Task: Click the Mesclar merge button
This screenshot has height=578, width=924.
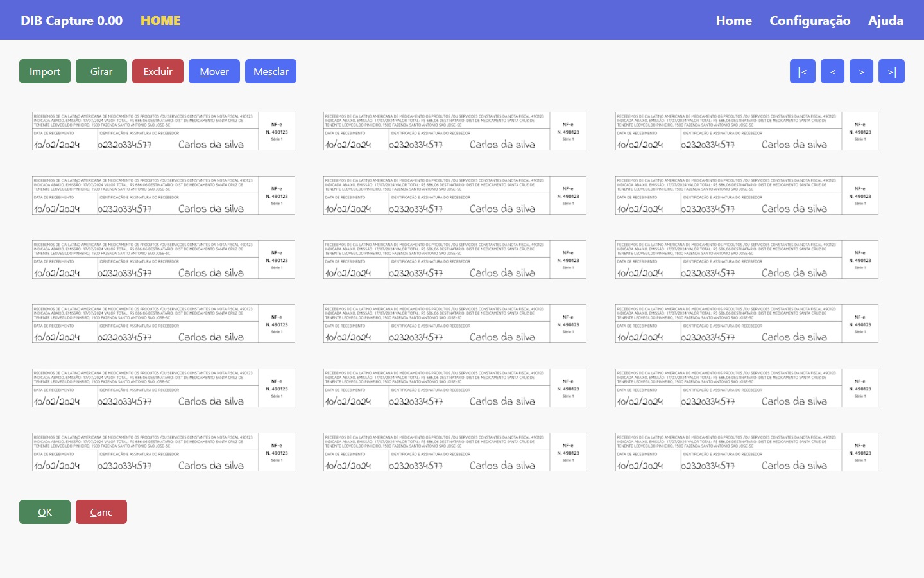Action: click(271, 71)
